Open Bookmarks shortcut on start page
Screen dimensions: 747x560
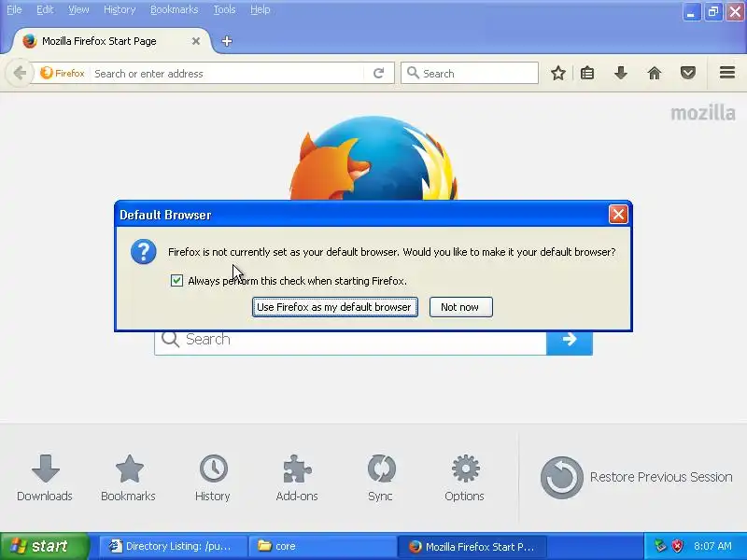129,478
